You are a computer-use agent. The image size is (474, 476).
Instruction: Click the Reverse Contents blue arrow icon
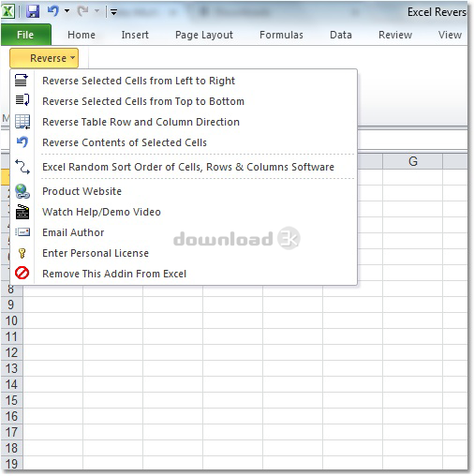pos(22,142)
